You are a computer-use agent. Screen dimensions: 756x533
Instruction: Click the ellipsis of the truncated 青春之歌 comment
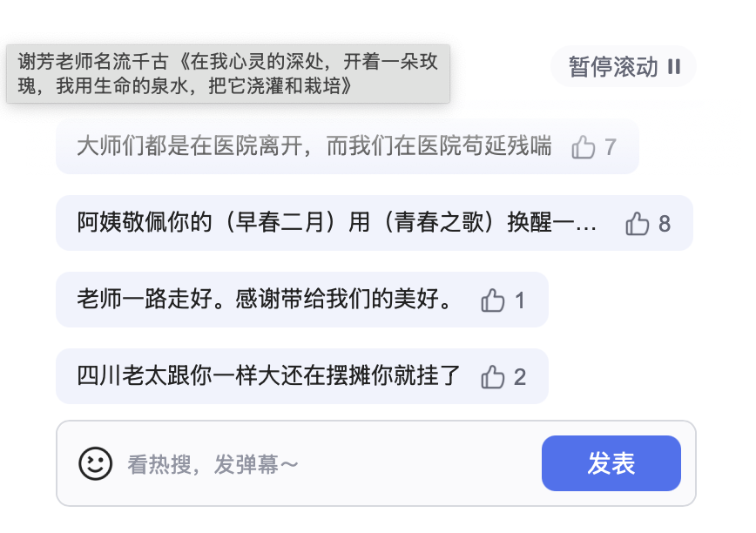(x=586, y=226)
